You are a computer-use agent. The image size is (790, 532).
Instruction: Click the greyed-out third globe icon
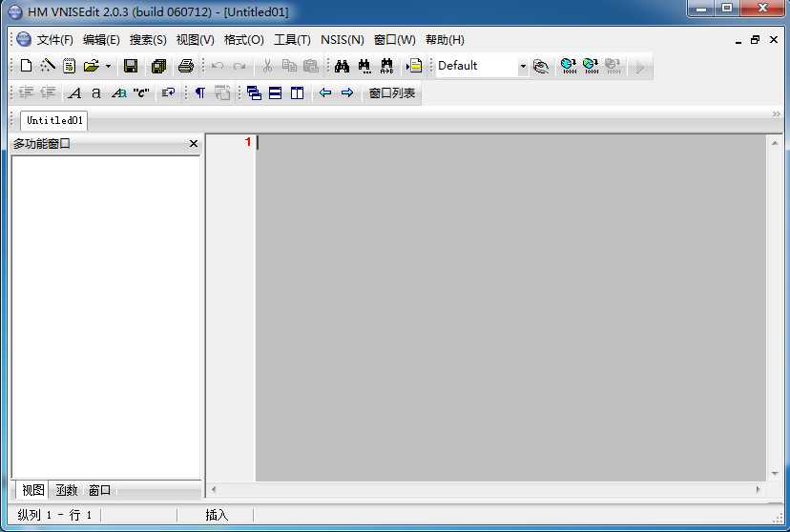613,66
